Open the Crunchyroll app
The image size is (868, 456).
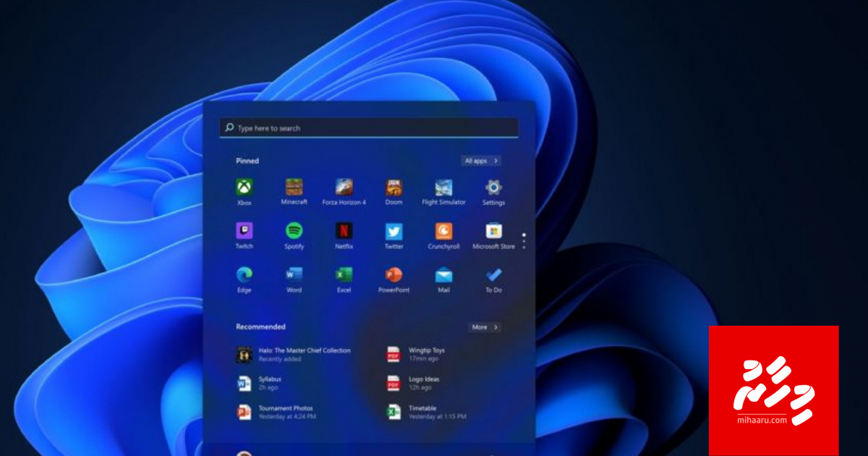point(443,232)
